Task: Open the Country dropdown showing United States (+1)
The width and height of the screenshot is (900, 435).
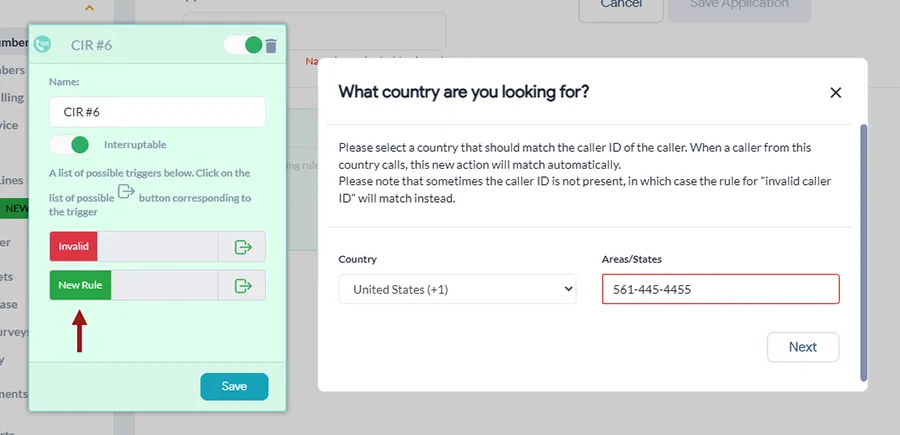Action: [457, 289]
